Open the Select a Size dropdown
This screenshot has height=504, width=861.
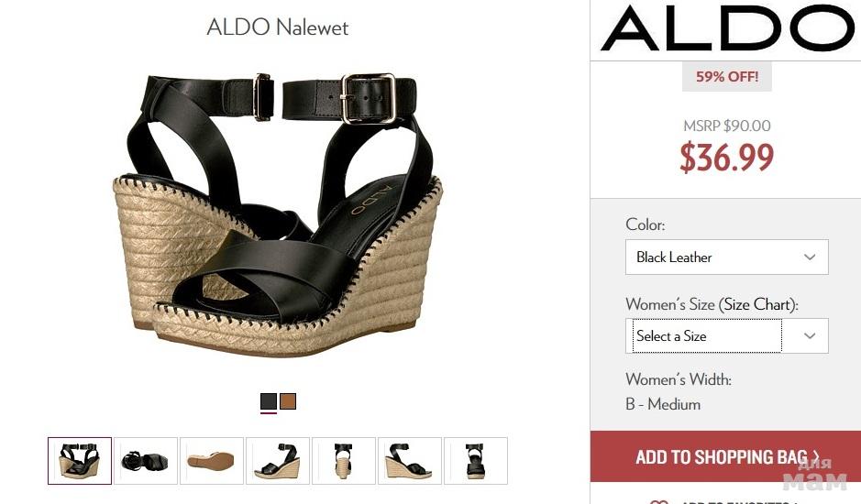[726, 335]
